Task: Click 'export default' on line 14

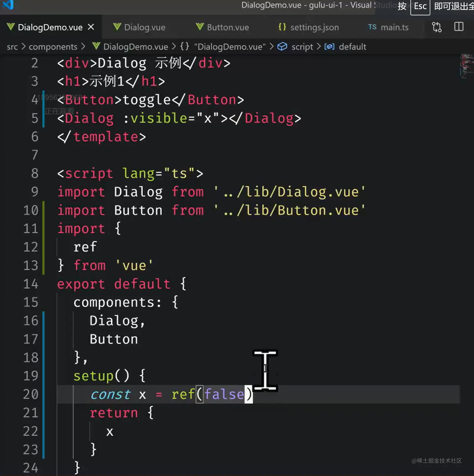Action: [x=114, y=284]
